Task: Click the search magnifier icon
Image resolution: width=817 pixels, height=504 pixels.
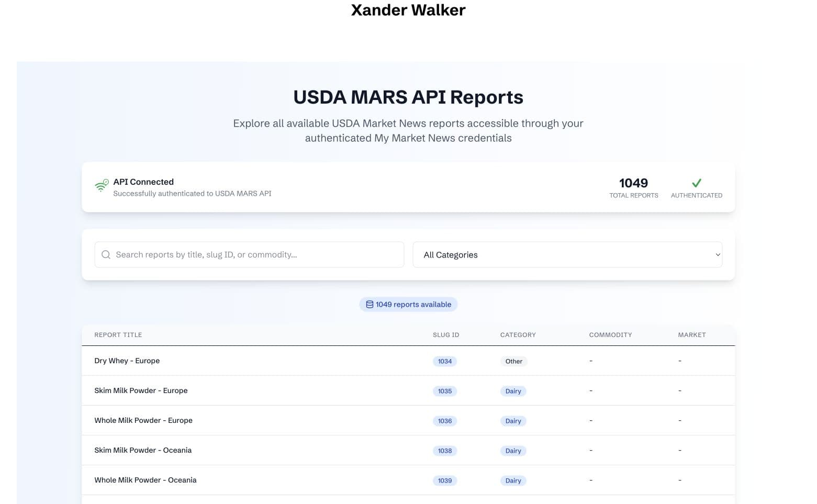Action: point(106,255)
